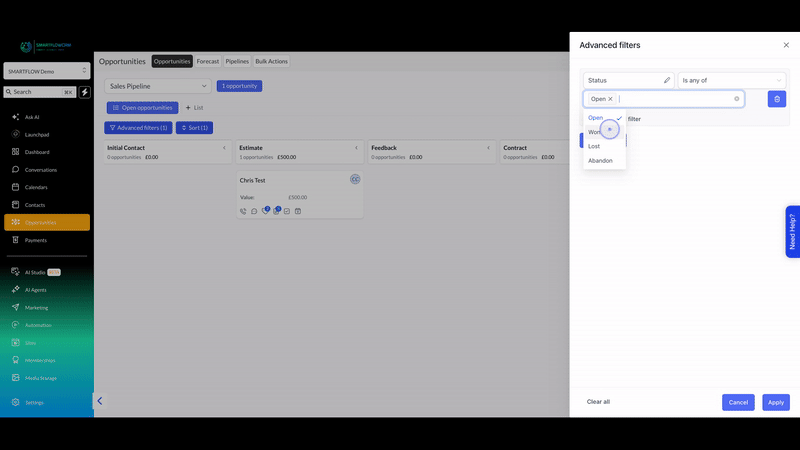
Task: Select the Won status option
Action: pyautogui.click(x=605, y=132)
